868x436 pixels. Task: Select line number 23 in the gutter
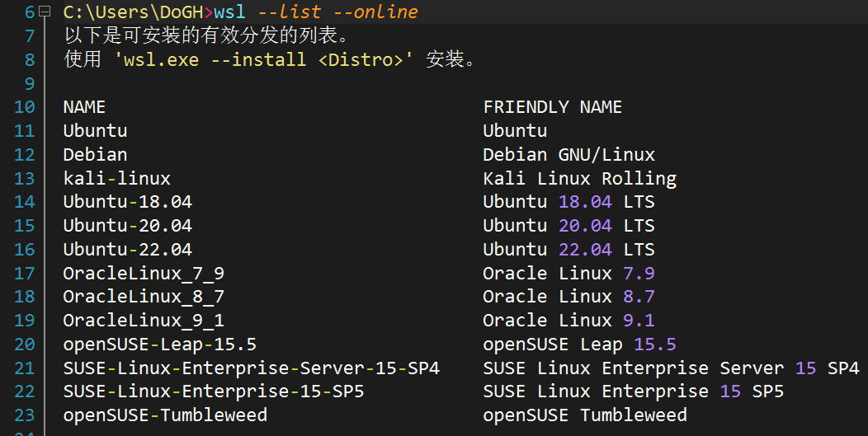pyautogui.click(x=25, y=415)
